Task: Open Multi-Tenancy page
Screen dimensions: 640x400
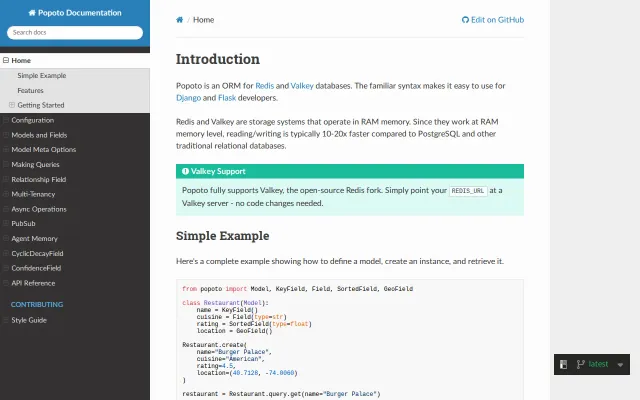Action: pos(33,194)
